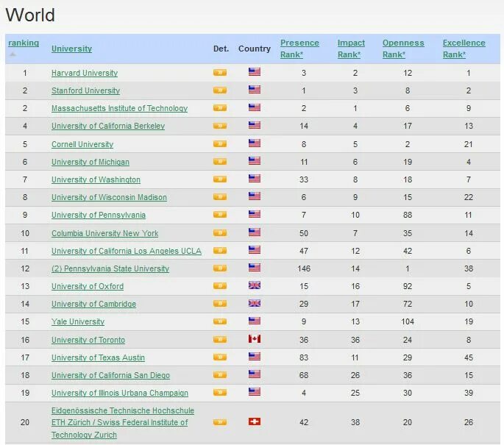This screenshot has width=504, height=445.
Task: Click the ranking sort arrow indicator
Action: point(13,54)
